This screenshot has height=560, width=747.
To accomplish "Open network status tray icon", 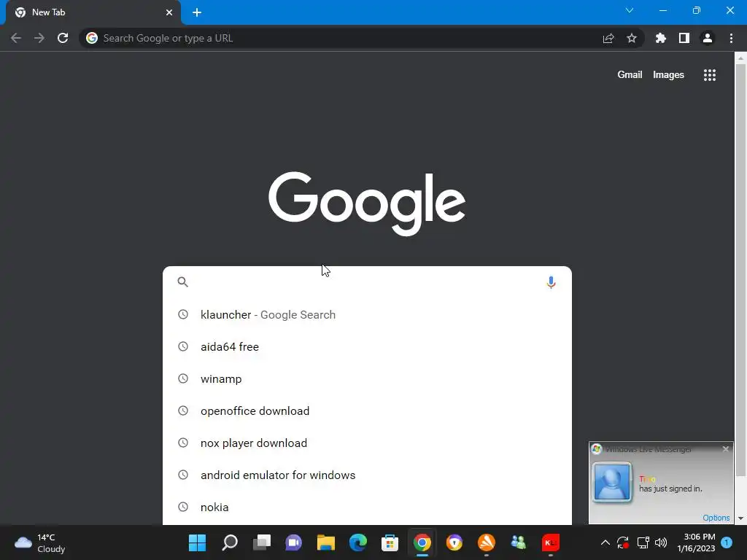I will pyautogui.click(x=643, y=542).
